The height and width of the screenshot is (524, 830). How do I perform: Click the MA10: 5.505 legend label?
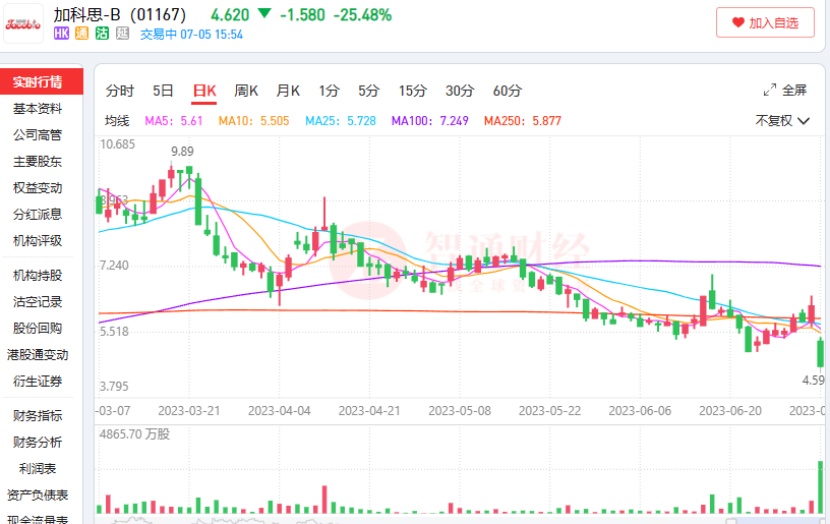(x=254, y=121)
